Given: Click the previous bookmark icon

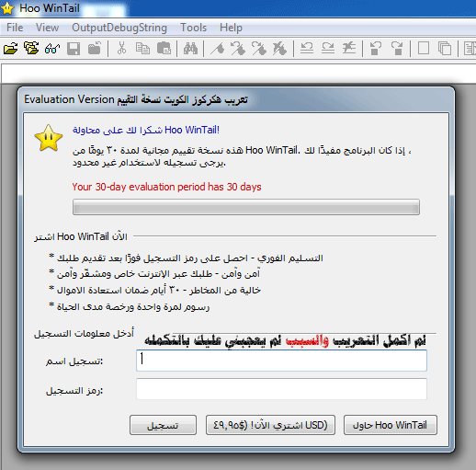Looking at the screenshot, I should click(x=238, y=49).
